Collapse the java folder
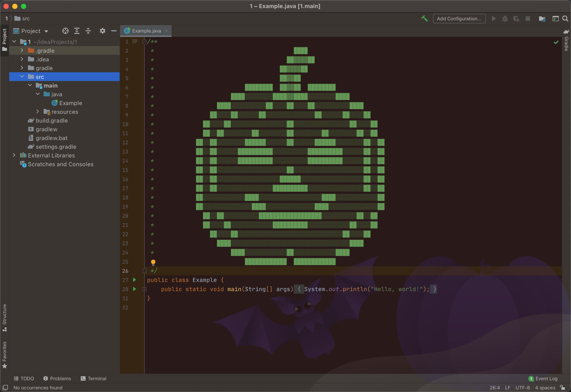 tap(38, 94)
